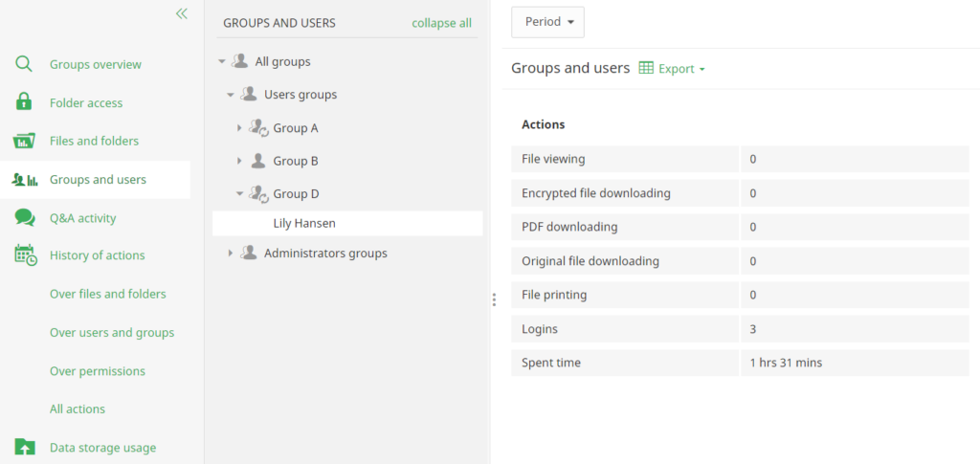Click the File printing row label
The width and height of the screenshot is (980, 464).
pyautogui.click(x=554, y=295)
